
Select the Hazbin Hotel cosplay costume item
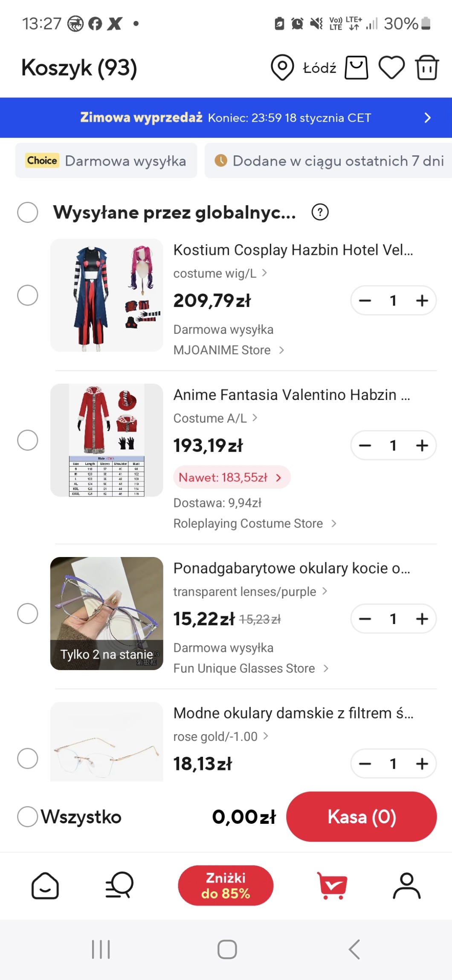(28, 295)
